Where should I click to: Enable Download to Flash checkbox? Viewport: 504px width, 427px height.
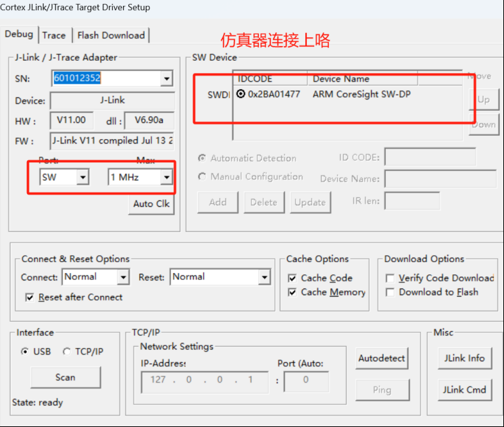coord(390,293)
